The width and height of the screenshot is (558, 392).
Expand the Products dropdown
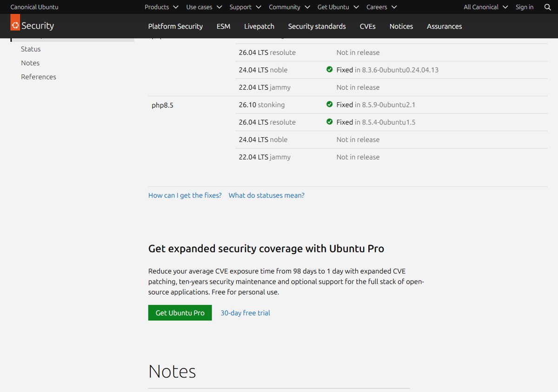click(x=161, y=7)
